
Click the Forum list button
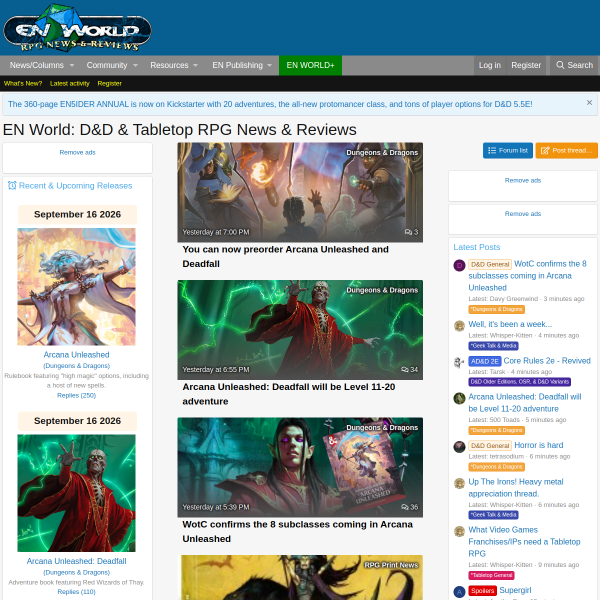point(508,150)
